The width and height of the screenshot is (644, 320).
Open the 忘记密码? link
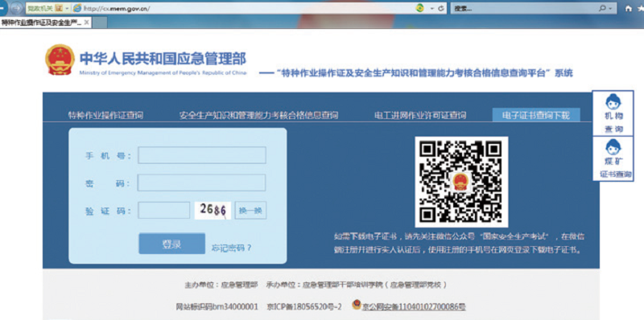pyautogui.click(x=231, y=248)
